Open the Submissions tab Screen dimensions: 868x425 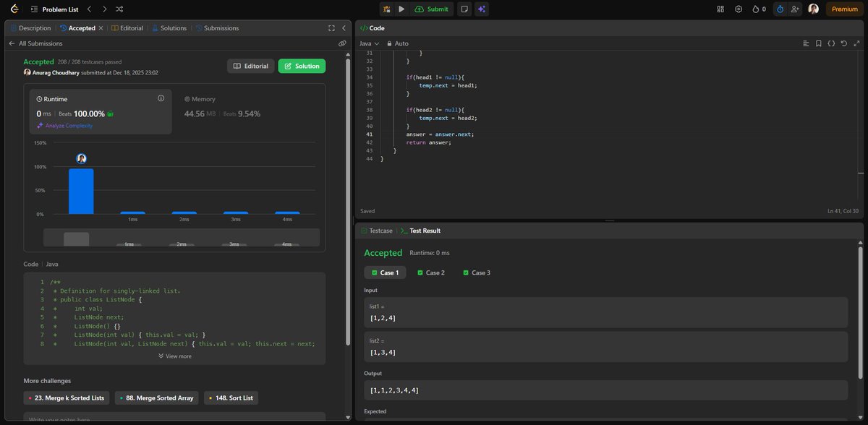pyautogui.click(x=216, y=28)
